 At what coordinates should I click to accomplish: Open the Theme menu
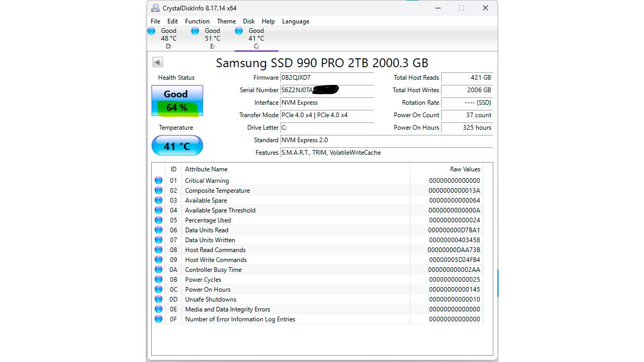click(x=226, y=21)
